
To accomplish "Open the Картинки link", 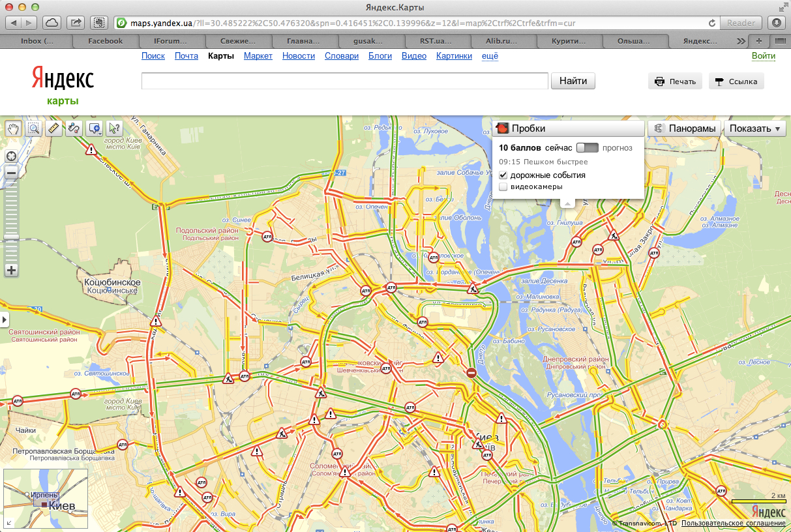I will click(454, 56).
